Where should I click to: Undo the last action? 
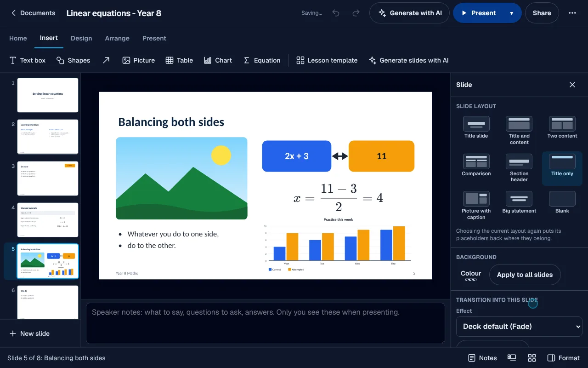pos(336,13)
